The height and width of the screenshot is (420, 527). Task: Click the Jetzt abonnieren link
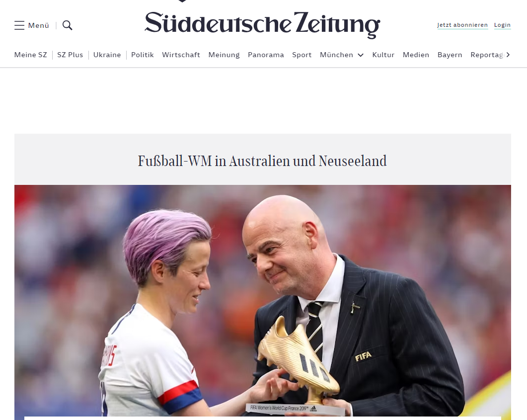point(462,25)
